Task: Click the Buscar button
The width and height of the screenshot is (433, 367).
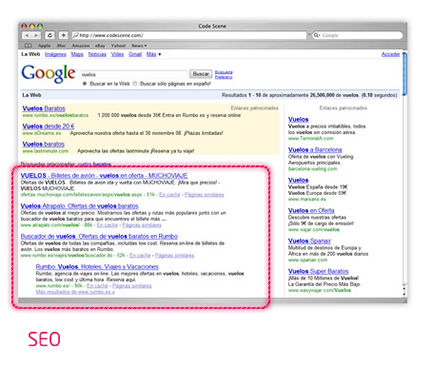Action: tap(201, 74)
